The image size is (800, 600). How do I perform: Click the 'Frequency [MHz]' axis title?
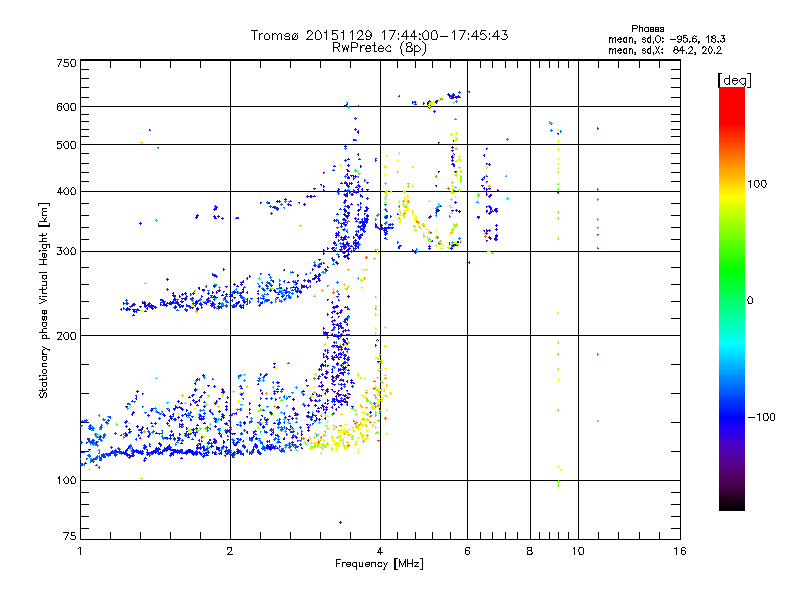[379, 564]
